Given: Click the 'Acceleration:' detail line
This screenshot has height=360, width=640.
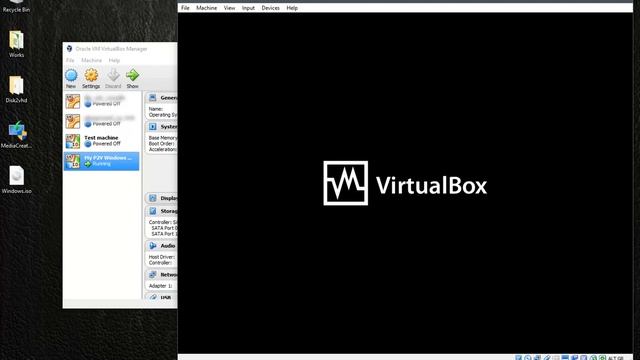Looking at the screenshot, I should (x=163, y=149).
